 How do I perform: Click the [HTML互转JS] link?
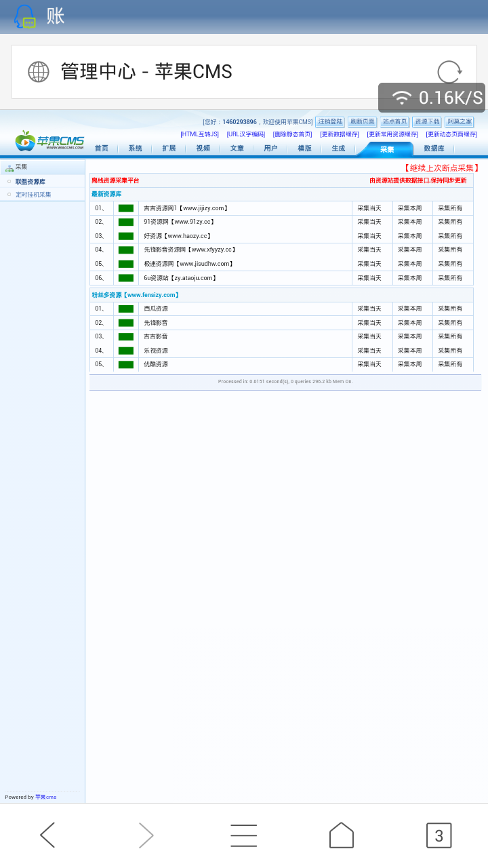(199, 134)
